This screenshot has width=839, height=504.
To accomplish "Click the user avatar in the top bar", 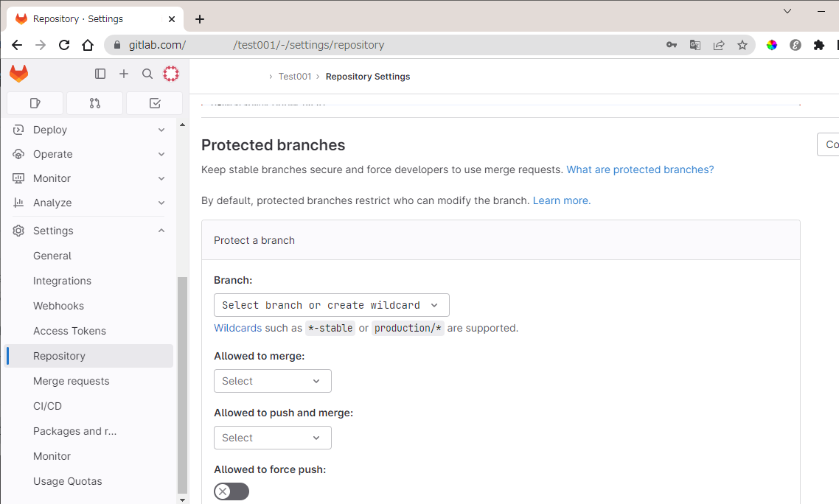I will pyautogui.click(x=171, y=74).
